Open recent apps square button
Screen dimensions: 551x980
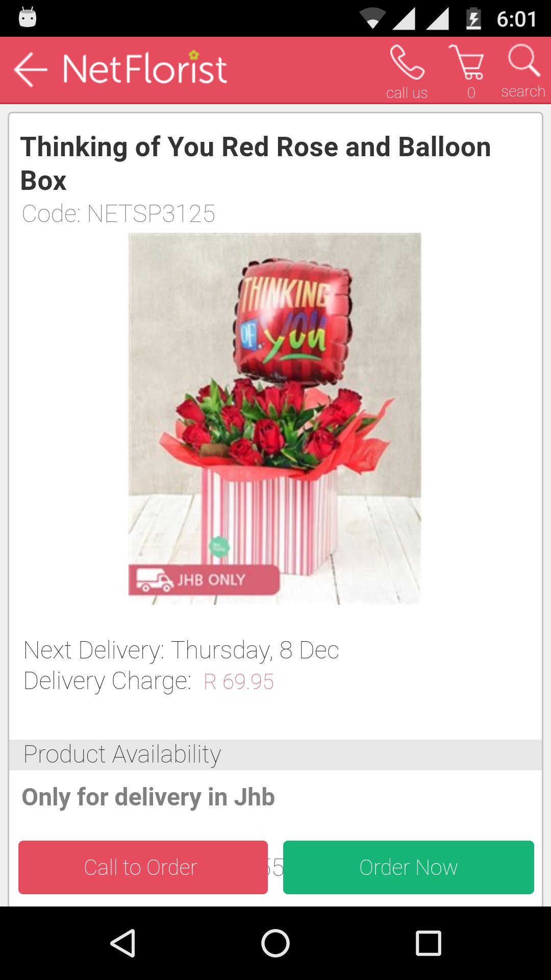pos(429,943)
